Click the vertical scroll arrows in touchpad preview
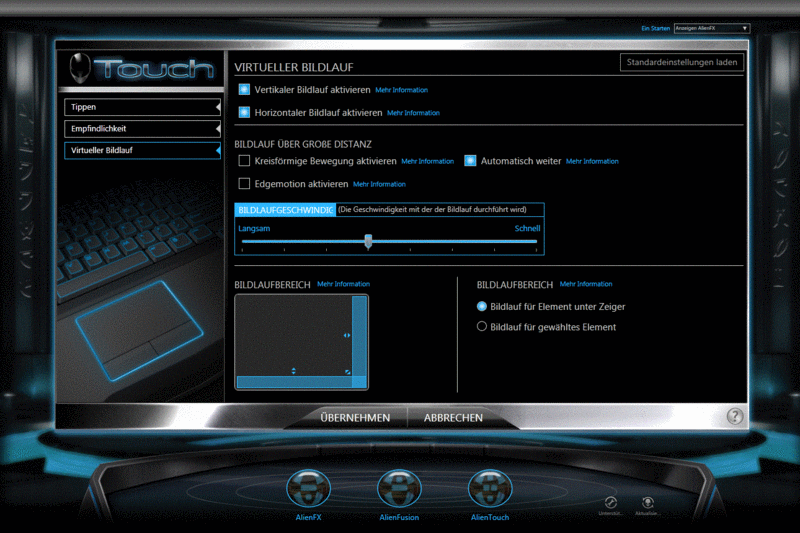This screenshot has width=800, height=533. click(293, 371)
